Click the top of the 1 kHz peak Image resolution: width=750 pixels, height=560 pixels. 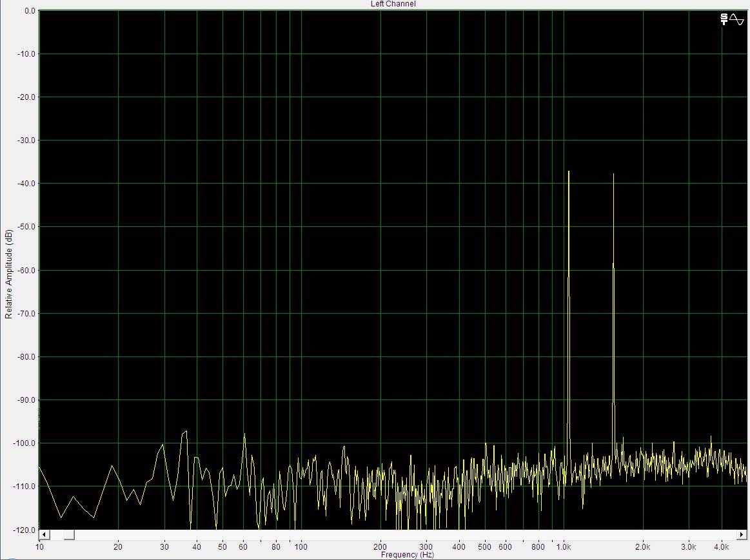[569, 172]
